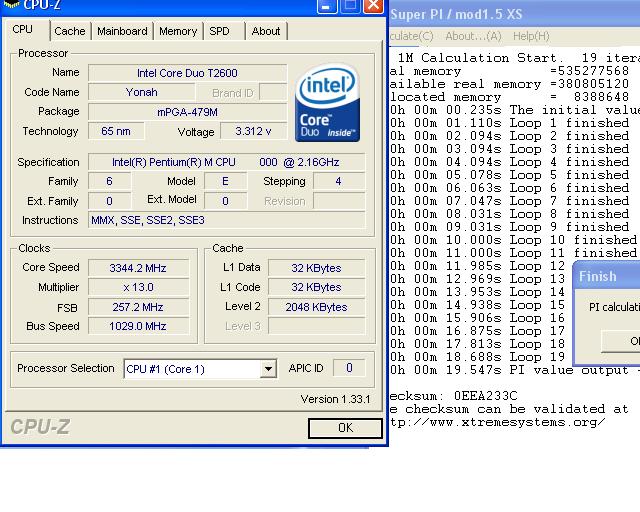Click the Model value E

click(x=225, y=181)
